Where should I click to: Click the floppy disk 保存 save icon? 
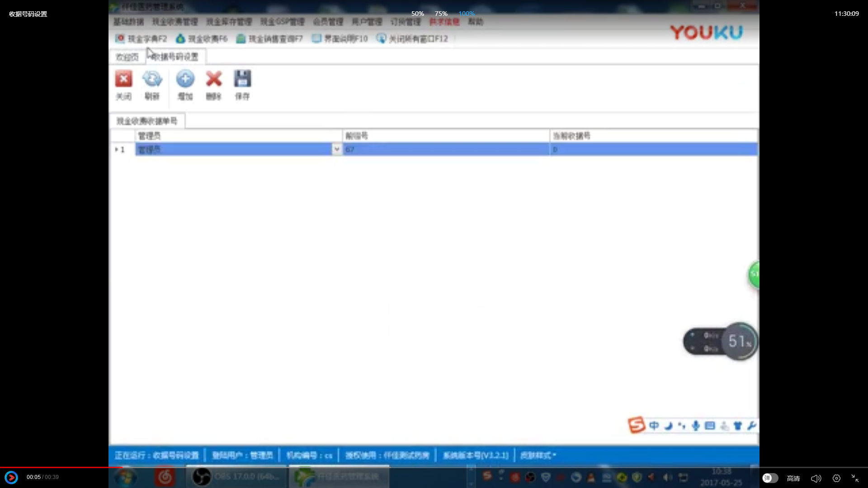pyautogui.click(x=242, y=79)
